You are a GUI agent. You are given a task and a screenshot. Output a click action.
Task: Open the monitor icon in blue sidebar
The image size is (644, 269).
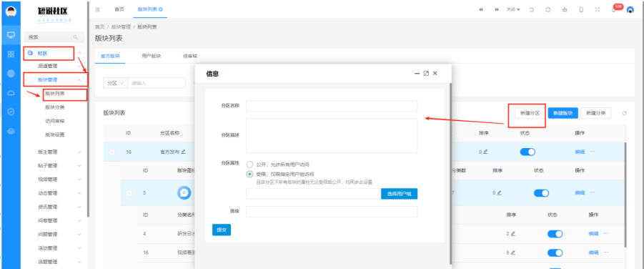(x=11, y=35)
